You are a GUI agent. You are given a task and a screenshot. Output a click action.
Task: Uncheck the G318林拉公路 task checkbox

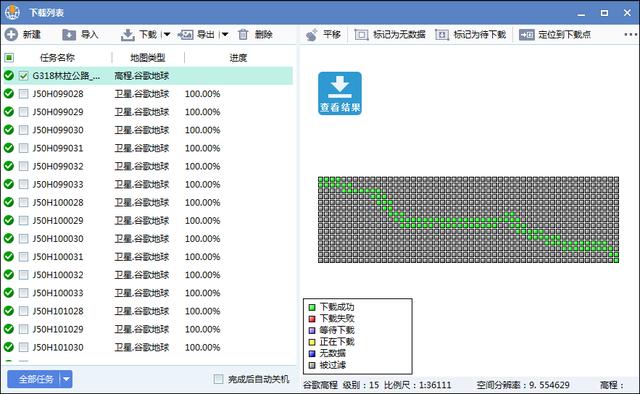tap(24, 76)
